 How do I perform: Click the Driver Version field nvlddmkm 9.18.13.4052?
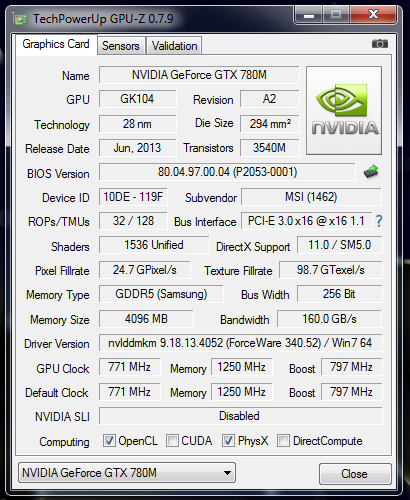[x=240, y=343]
